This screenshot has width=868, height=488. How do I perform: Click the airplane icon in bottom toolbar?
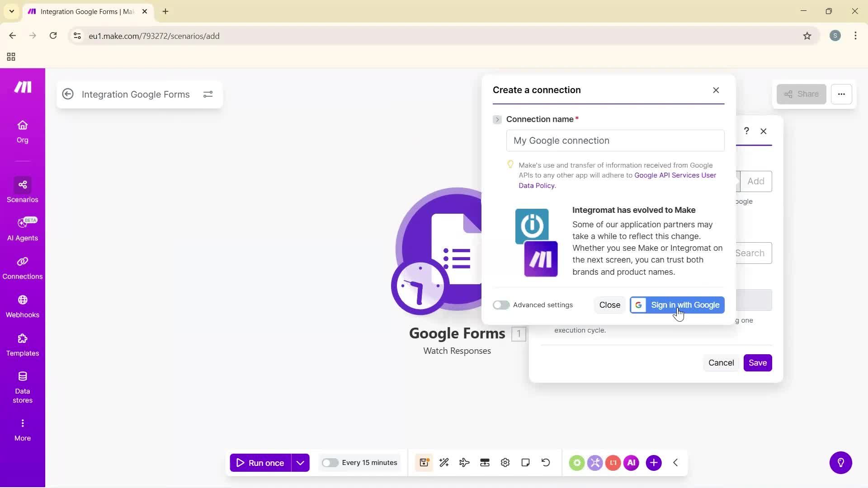pyautogui.click(x=464, y=463)
